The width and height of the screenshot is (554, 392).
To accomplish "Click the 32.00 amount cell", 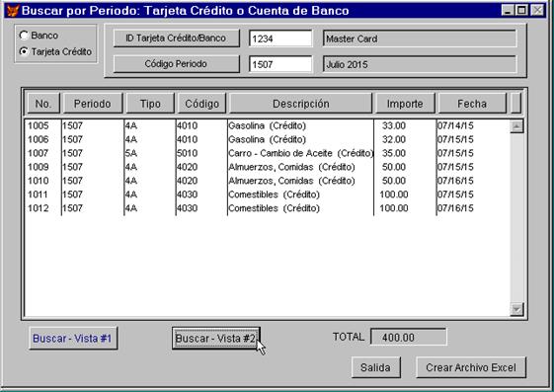I will tap(394, 139).
